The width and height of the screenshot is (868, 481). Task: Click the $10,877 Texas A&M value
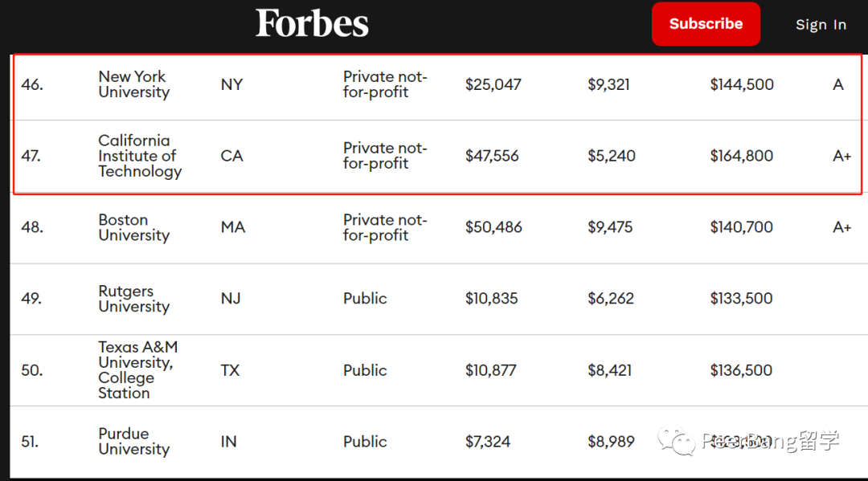[x=490, y=370]
